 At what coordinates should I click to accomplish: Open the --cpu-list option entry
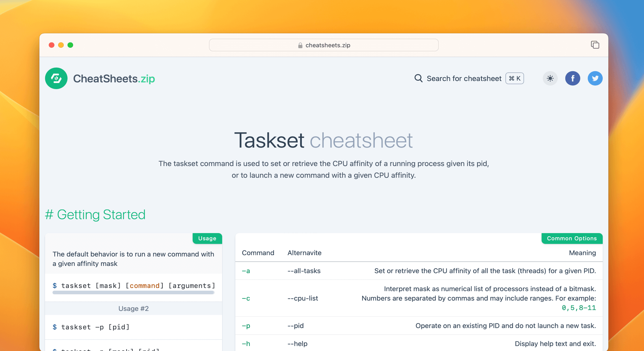point(302,298)
